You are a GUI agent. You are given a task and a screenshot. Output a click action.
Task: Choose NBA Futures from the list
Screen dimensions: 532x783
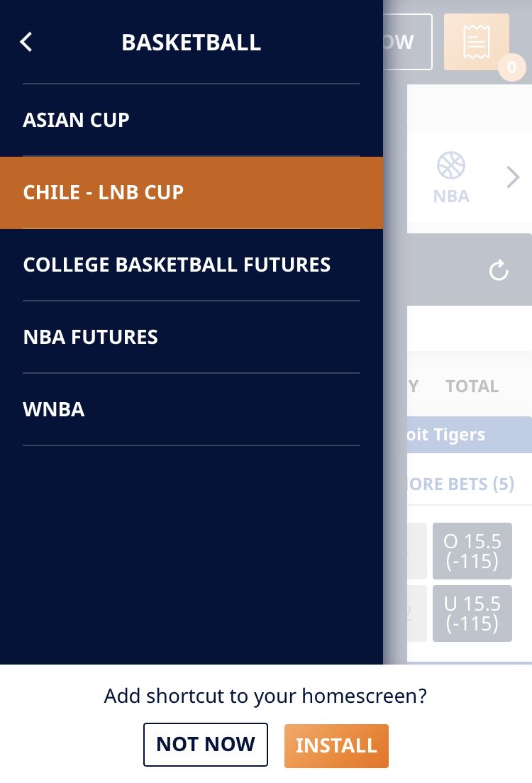coord(192,337)
